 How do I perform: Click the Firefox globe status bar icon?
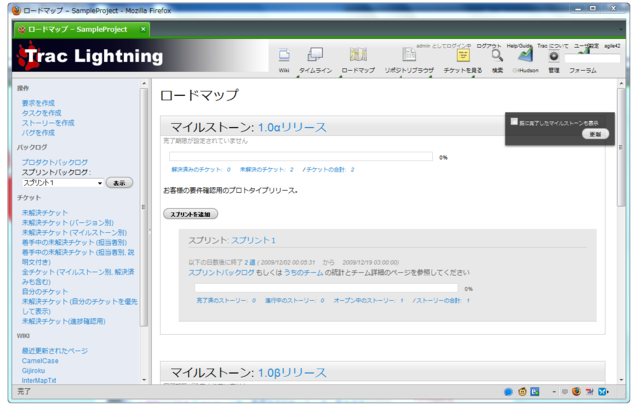pos(576,392)
